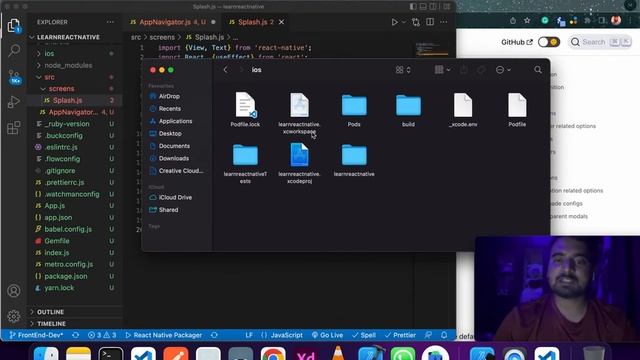Expand the TIMELINE section

tap(75, 324)
